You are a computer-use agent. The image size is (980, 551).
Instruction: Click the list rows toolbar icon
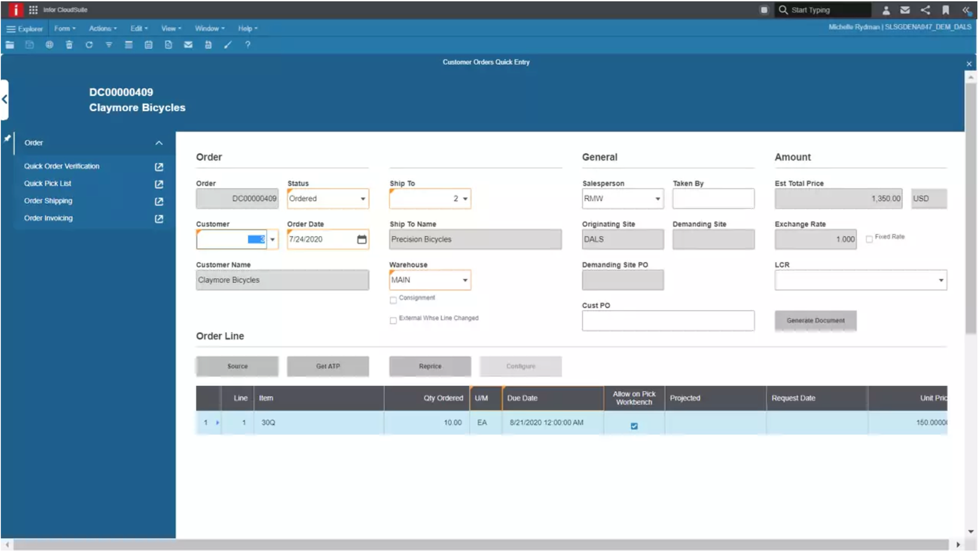[x=129, y=45]
